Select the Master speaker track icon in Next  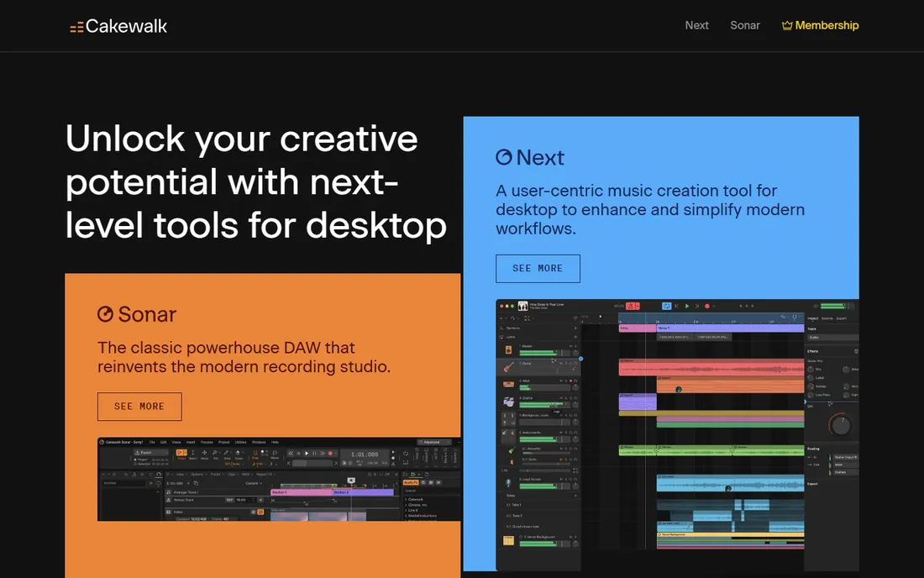click(508, 350)
